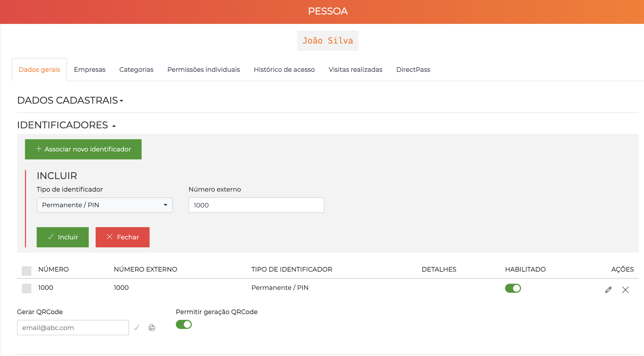Image resolution: width=644 pixels, height=356 pixels.
Task: Enable the Habilitado toggle for identifier 1000
Action: click(x=513, y=288)
